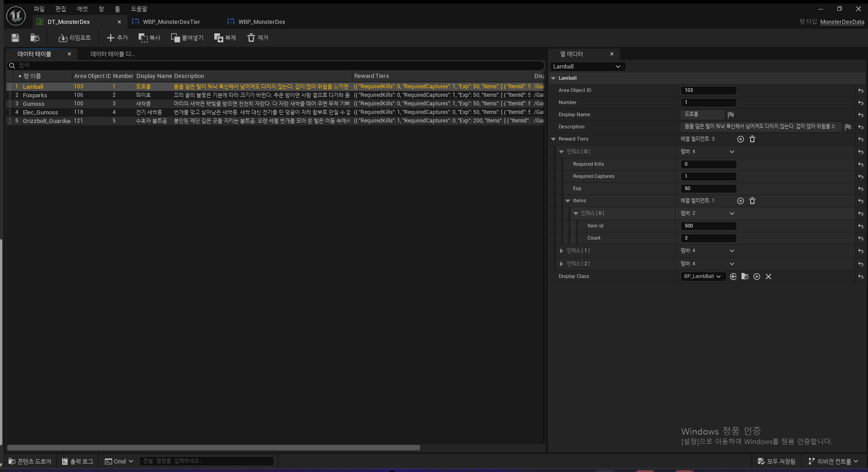
Task: Create new blueprint plus icon for Display Class
Action: coord(757,277)
